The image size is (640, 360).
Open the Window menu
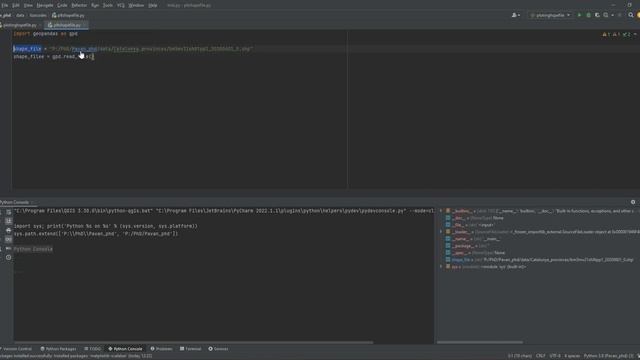click(x=136, y=5)
